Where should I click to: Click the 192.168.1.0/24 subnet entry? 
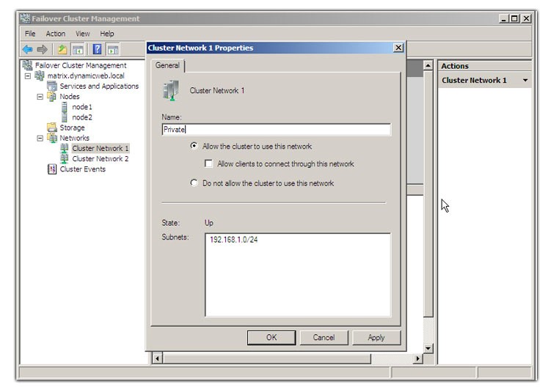234,240
